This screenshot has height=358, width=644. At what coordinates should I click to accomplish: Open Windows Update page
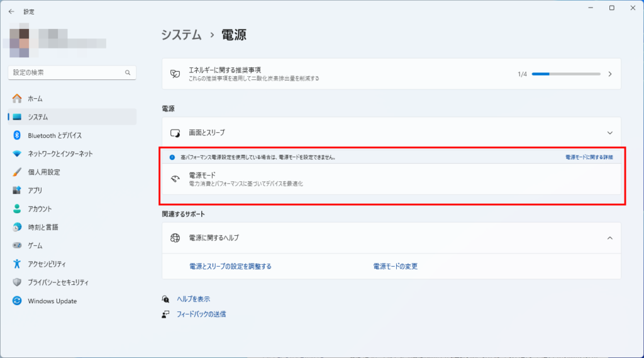pos(72,301)
